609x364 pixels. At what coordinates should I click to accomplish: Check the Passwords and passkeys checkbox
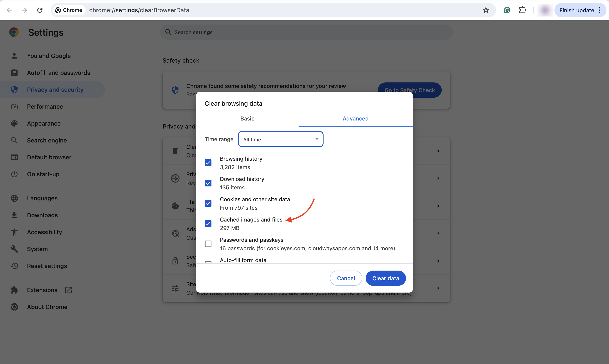[x=208, y=244]
